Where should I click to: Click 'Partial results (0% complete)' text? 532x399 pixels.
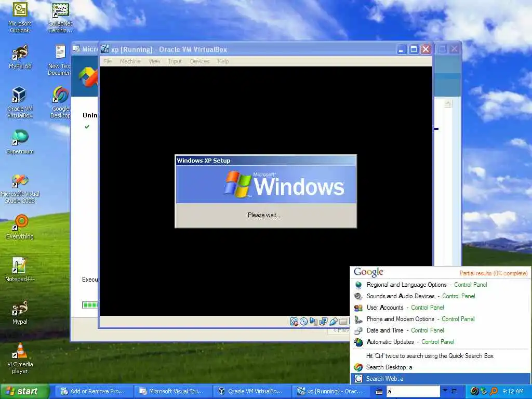point(494,273)
